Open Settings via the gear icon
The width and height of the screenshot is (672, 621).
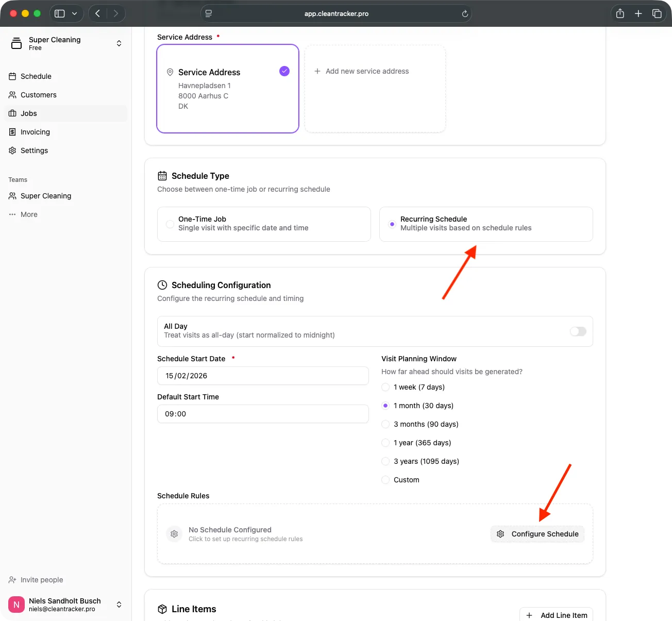tap(12, 150)
